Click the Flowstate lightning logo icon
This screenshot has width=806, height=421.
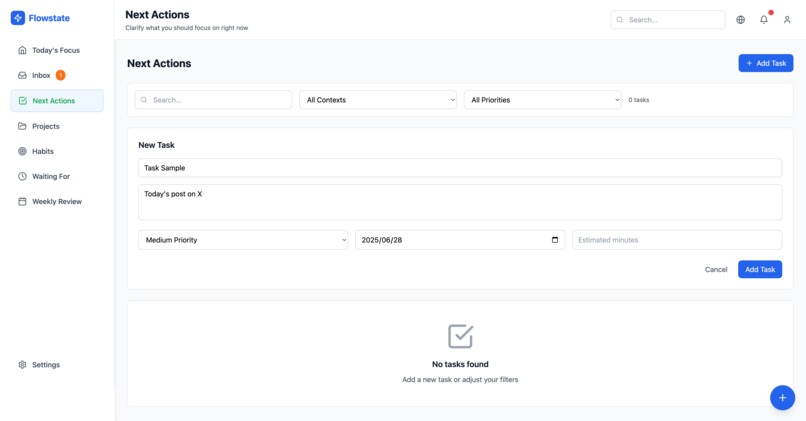pos(17,18)
